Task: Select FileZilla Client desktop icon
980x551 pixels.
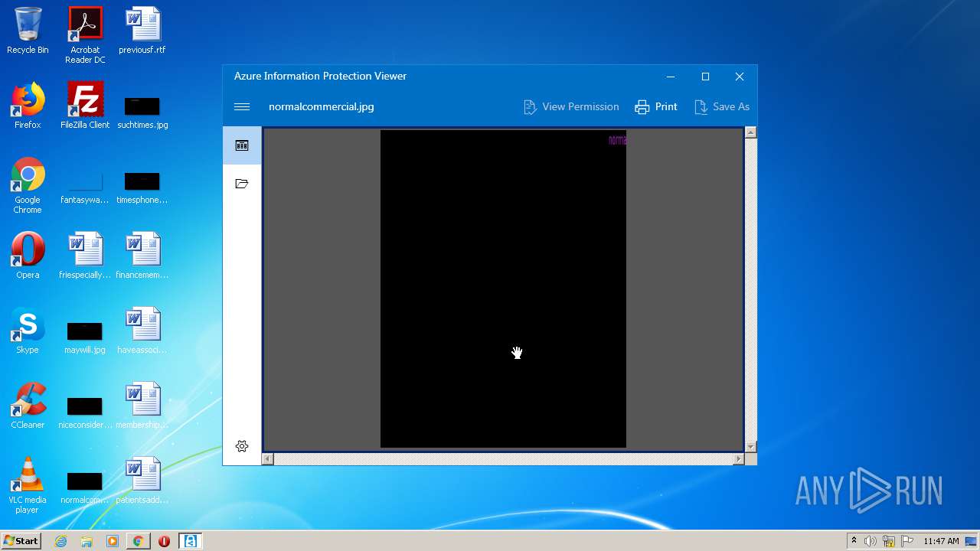Action: pos(85,106)
